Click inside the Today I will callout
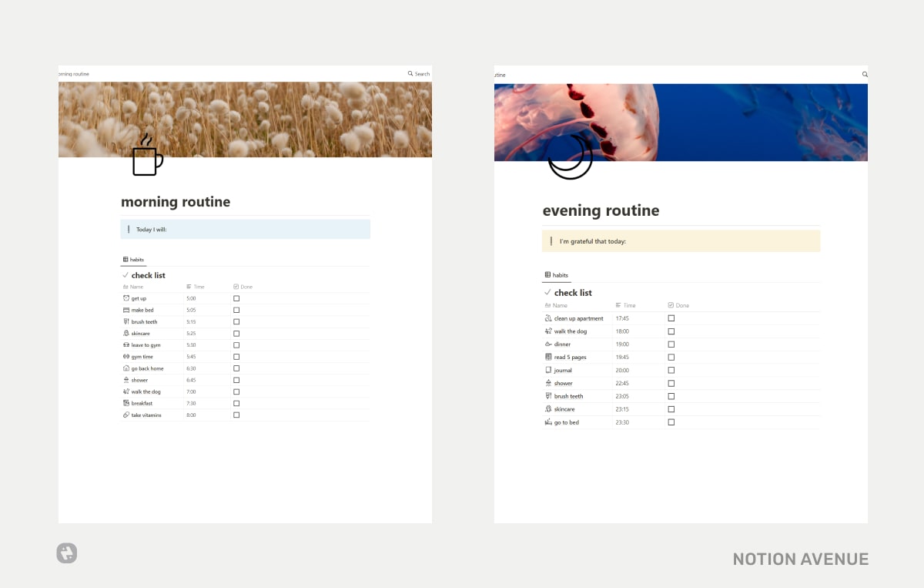Screen dimensions: 924x588 coord(192,229)
